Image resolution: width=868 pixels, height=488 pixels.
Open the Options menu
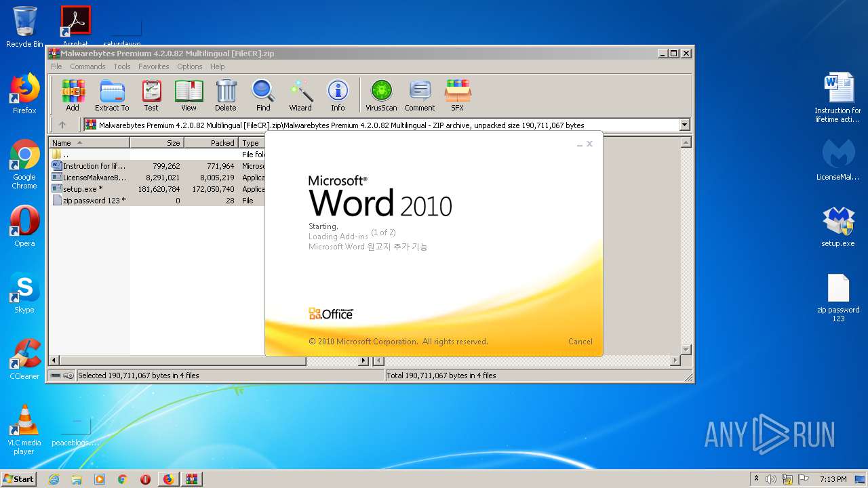click(190, 66)
